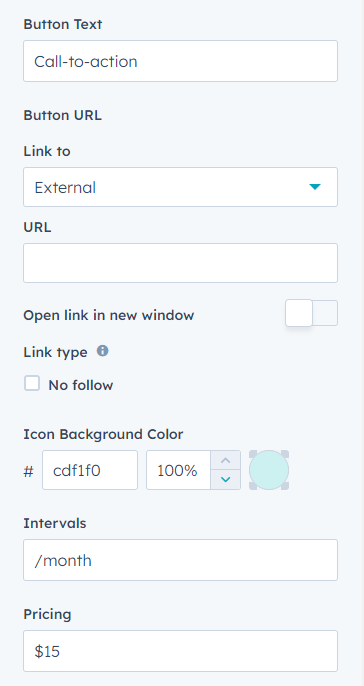Screen dimensions: 364x686
Task: Focus the Button Text input field
Action: (180, 61)
